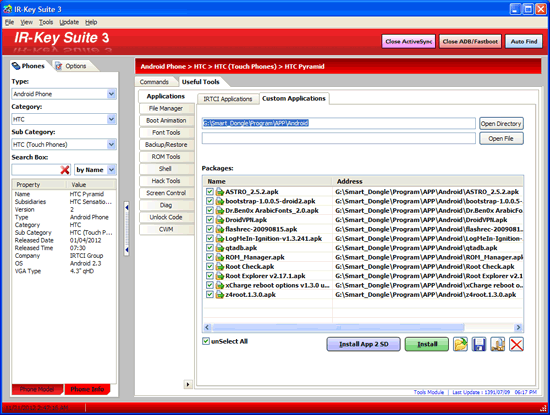The width and height of the screenshot is (550, 415).
Task: Uncheck xCharge reboot options package
Action: pyautogui.click(x=210, y=285)
